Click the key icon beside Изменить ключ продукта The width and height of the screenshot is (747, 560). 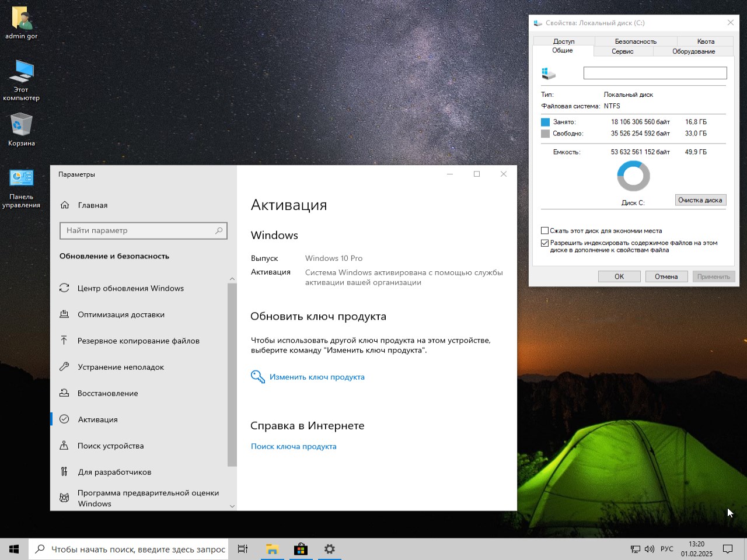click(x=257, y=377)
